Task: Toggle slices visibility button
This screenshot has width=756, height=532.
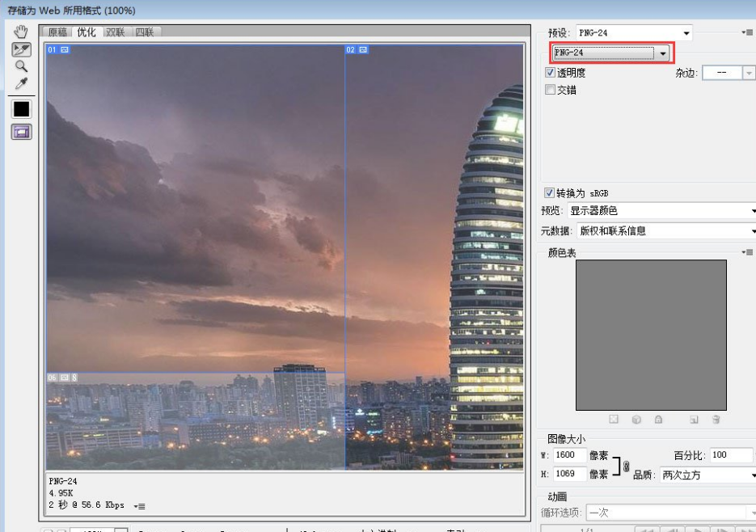Action: click(21, 132)
